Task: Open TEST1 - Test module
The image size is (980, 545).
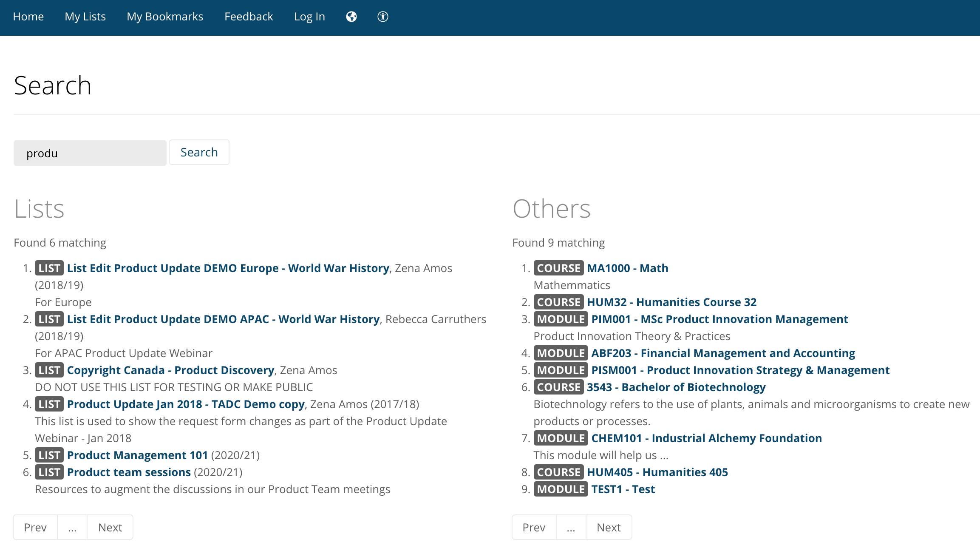Action: [x=623, y=489]
